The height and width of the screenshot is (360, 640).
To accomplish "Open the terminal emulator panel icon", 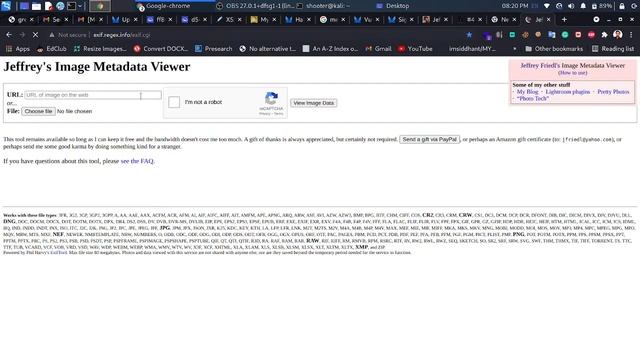I will pyautogui.click(x=71, y=6).
